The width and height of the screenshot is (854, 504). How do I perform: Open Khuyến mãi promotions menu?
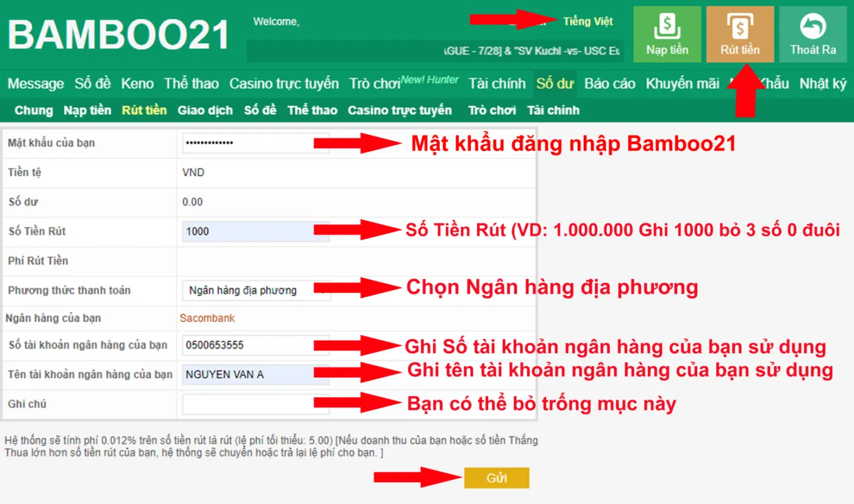point(682,84)
